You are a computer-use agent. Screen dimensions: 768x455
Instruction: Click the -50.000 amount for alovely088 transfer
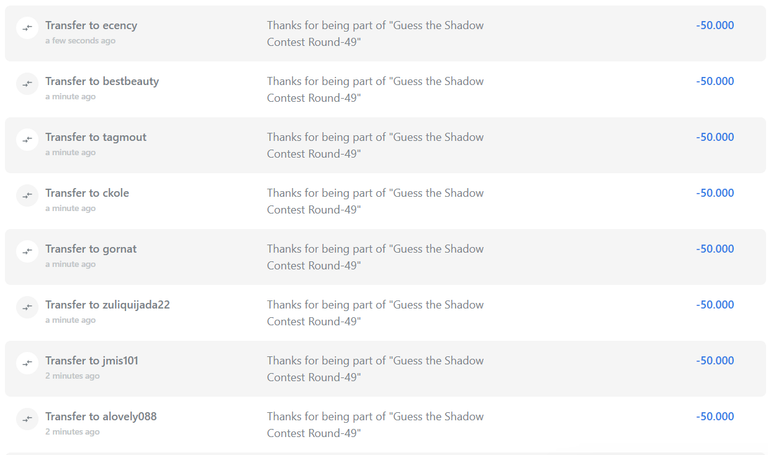click(715, 416)
